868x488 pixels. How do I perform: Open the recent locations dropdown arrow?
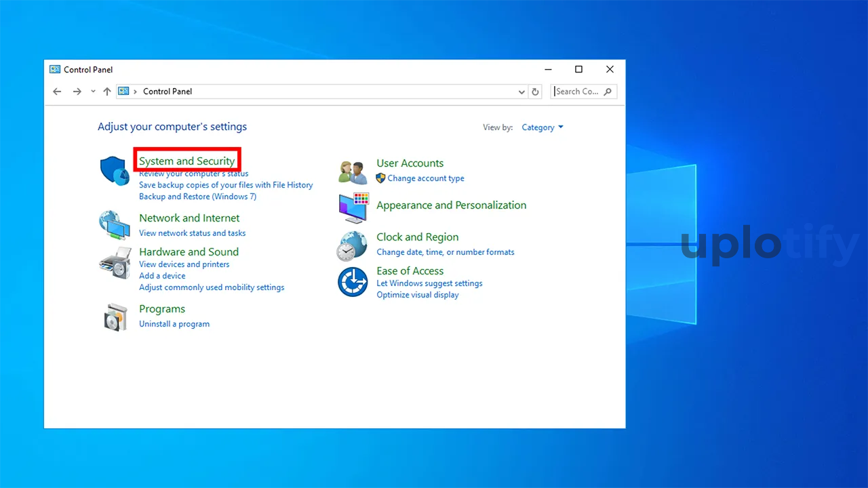point(94,91)
